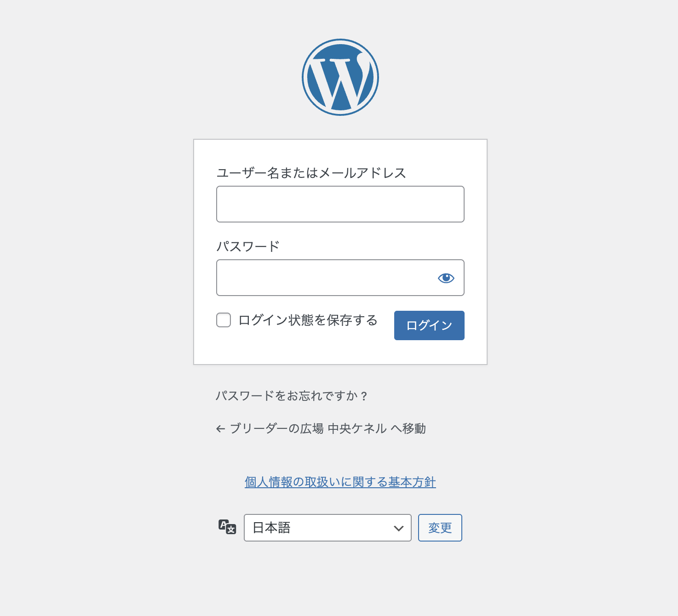Click the ユーザー名またはメールアドレス label text
This screenshot has height=616, width=678.
311,173
